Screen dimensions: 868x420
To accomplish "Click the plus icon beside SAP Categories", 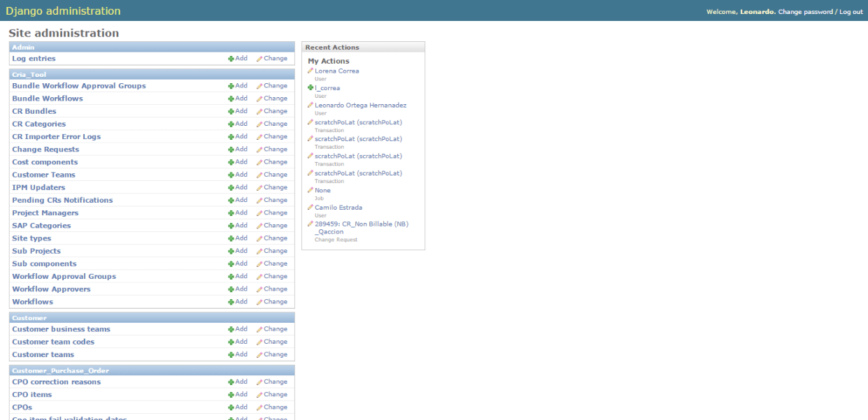I will (x=231, y=226).
